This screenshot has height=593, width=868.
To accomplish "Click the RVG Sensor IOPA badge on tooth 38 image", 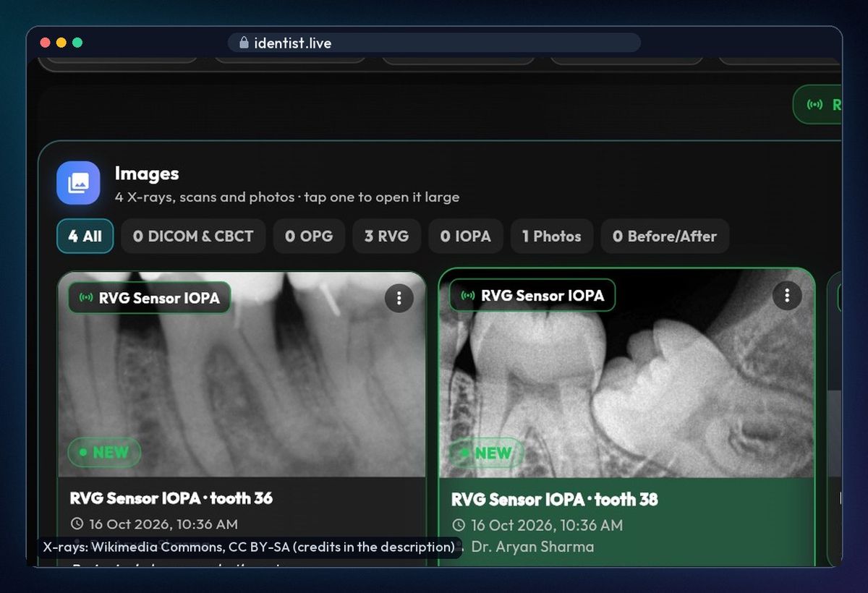I will click(x=532, y=295).
